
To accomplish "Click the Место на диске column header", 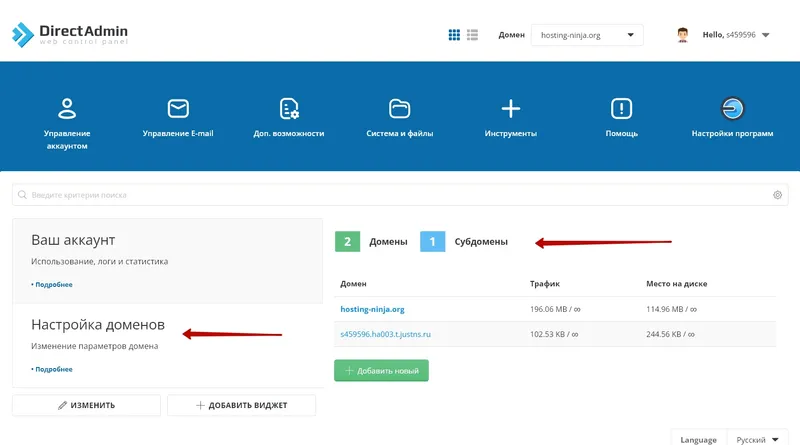I will coord(677,284).
